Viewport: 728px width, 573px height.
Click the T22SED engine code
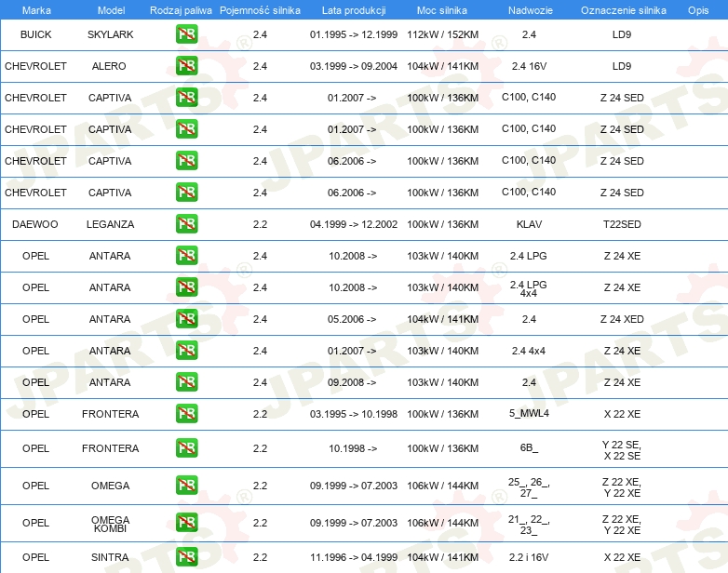tap(622, 224)
